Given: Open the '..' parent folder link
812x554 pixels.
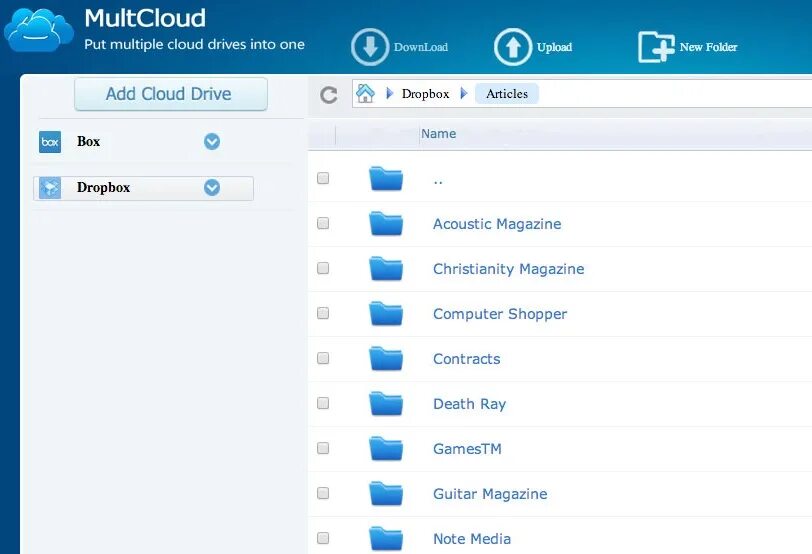Looking at the screenshot, I should click(x=438, y=182).
